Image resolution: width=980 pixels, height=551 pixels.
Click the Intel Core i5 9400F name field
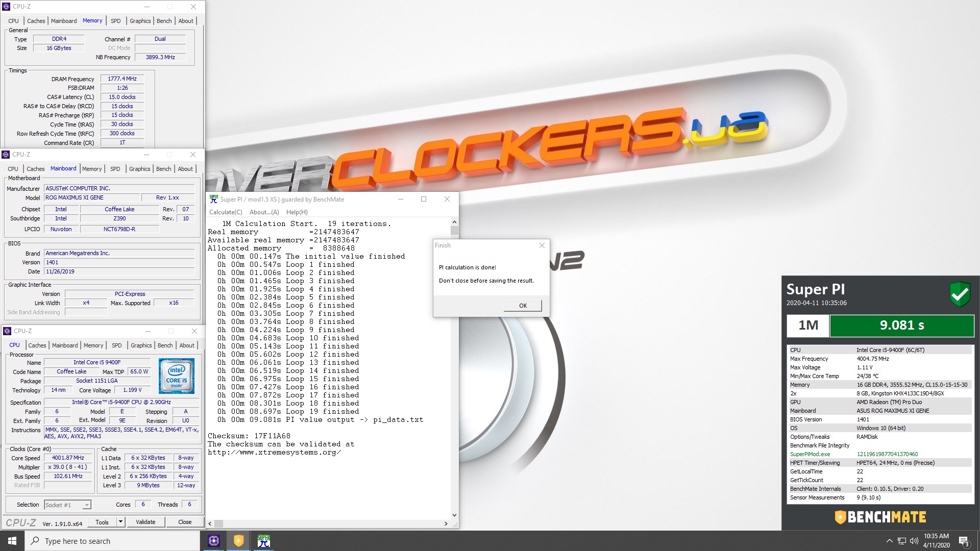tap(97, 362)
